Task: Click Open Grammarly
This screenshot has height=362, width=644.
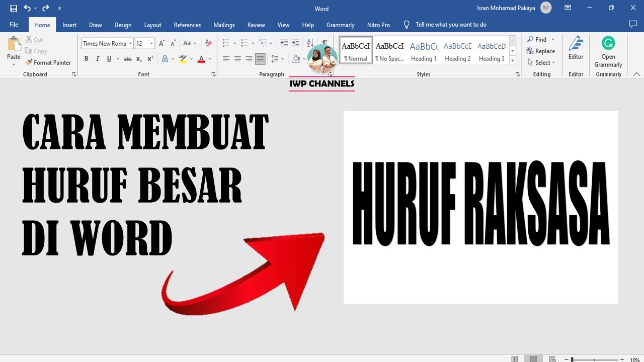Action: [x=608, y=52]
